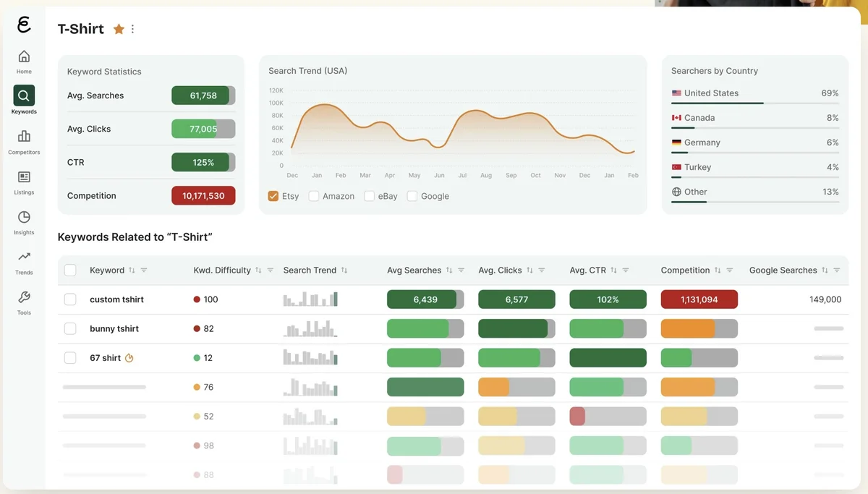
Task: Go to Tools label in sidebar
Action: click(x=24, y=313)
